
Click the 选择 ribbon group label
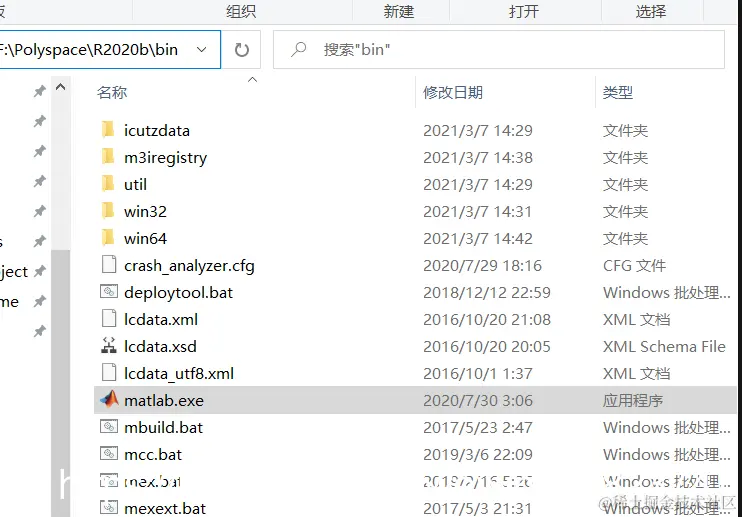(651, 11)
